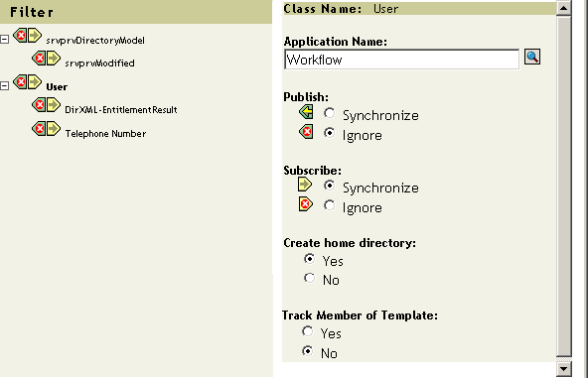This screenshot has height=378, width=588.
Task: Select the Telephone Number attribute
Action: pyautogui.click(x=105, y=134)
